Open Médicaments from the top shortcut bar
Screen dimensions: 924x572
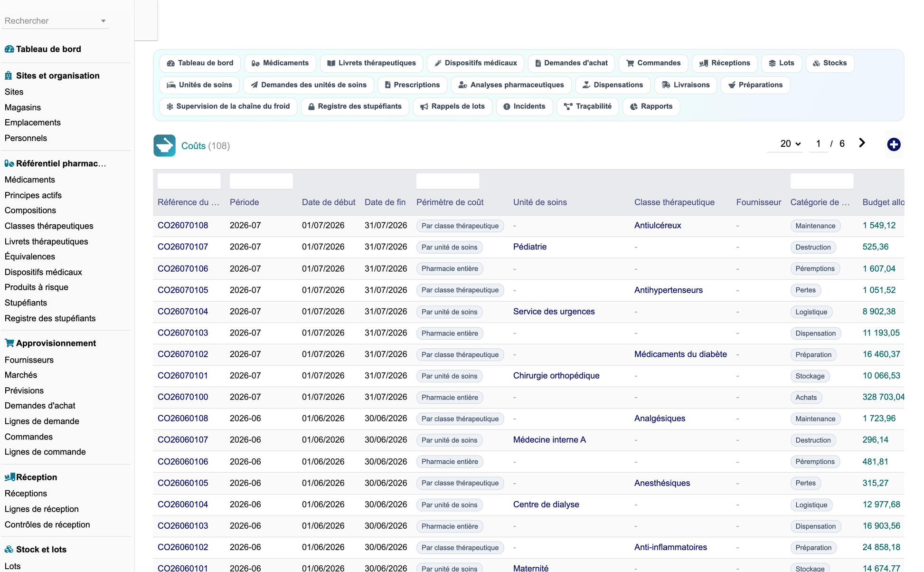(280, 63)
